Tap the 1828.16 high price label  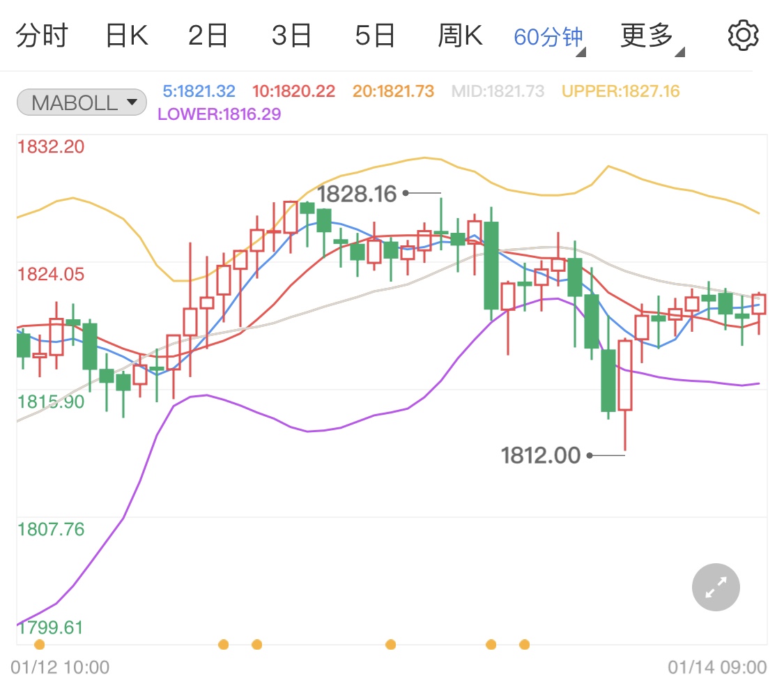357,194
